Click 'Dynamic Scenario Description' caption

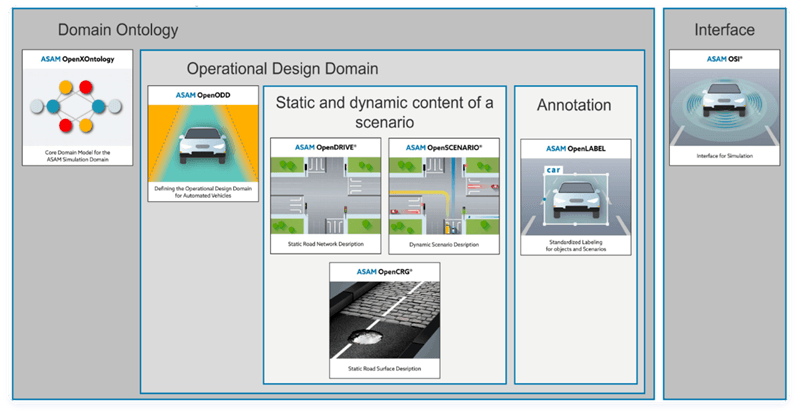[444, 244]
